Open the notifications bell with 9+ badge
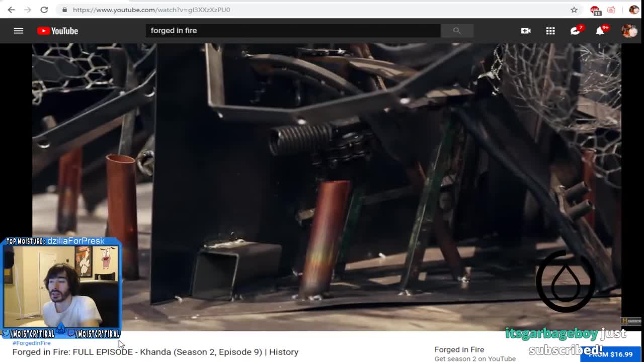 tap(601, 30)
